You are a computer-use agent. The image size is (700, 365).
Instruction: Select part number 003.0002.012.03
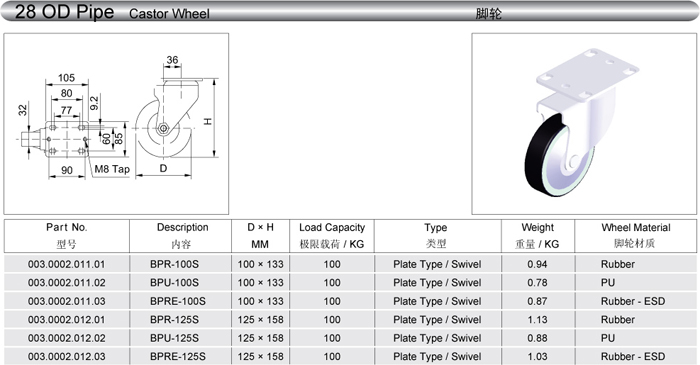67,357
